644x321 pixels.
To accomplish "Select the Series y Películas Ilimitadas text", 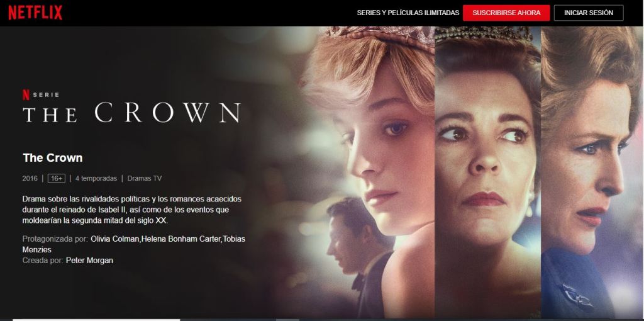I will coord(408,13).
